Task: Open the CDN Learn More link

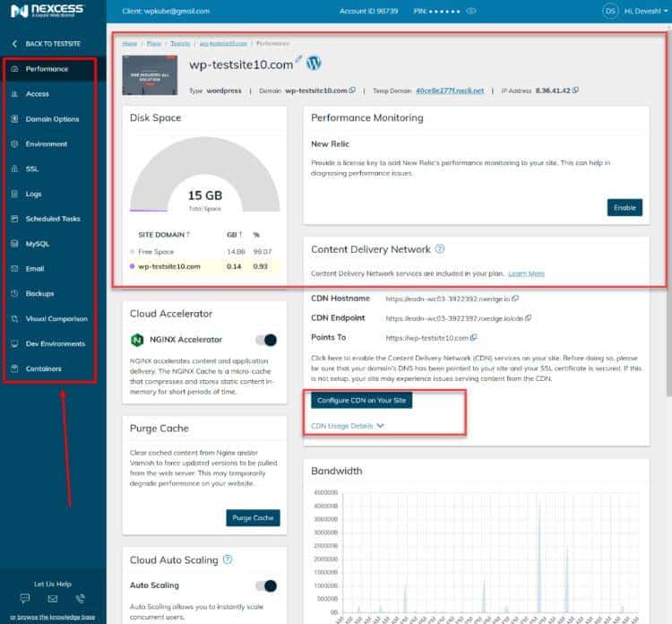Action: pos(526,273)
